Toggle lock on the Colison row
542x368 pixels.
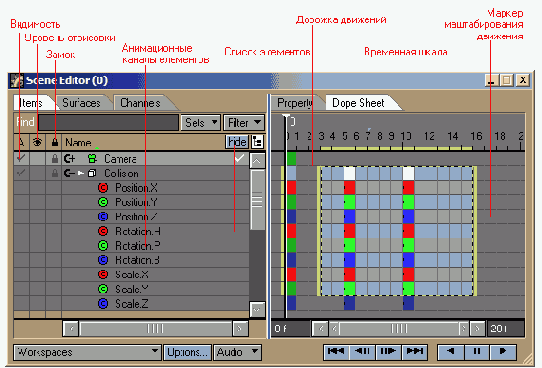(x=55, y=173)
